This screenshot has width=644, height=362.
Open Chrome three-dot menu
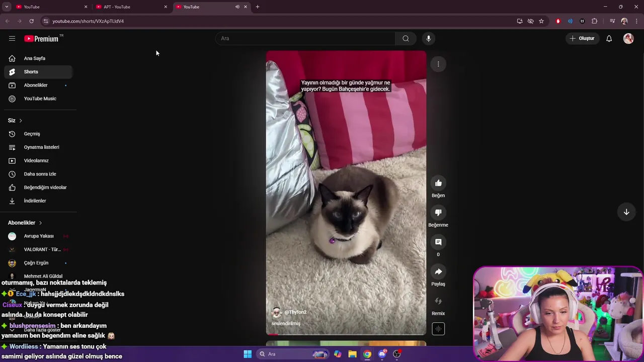637,21
